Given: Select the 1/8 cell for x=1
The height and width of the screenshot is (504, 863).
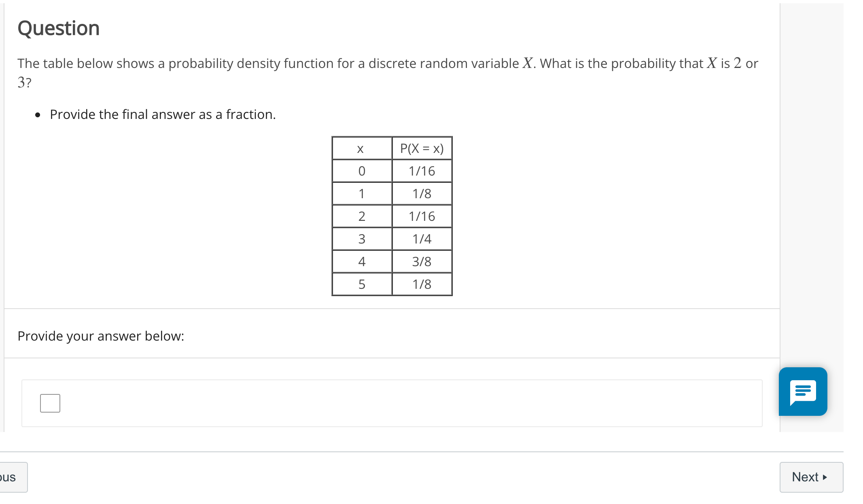Looking at the screenshot, I should pyautogui.click(x=422, y=193).
